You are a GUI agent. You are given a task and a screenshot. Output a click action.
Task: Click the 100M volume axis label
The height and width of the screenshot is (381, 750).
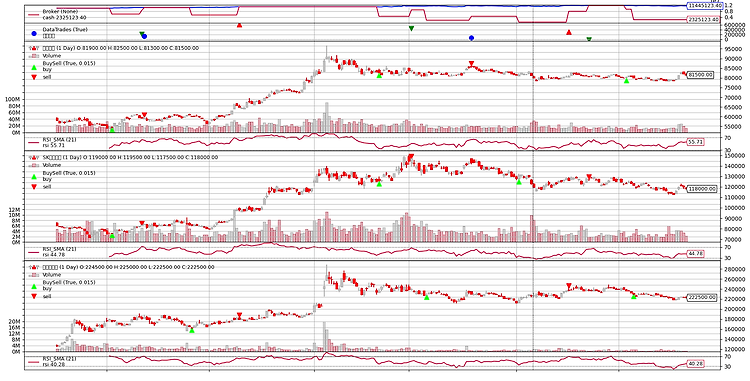point(12,99)
